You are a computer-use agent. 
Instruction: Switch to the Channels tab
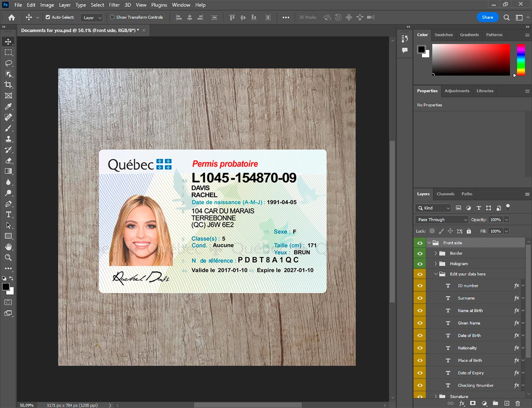[x=445, y=194]
